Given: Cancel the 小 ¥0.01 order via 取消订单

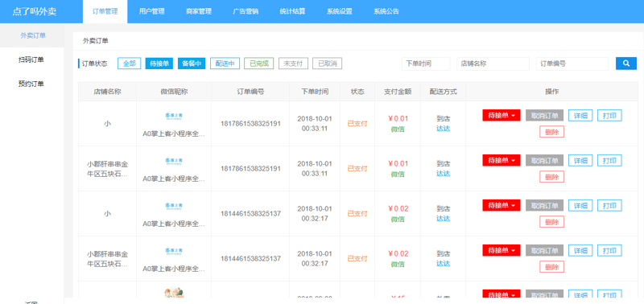Looking at the screenshot, I should point(545,115).
